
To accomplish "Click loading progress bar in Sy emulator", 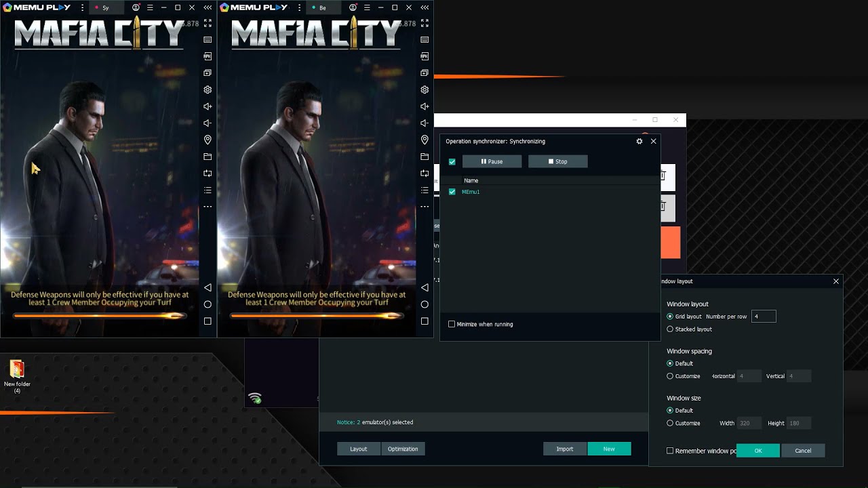I will coord(100,316).
